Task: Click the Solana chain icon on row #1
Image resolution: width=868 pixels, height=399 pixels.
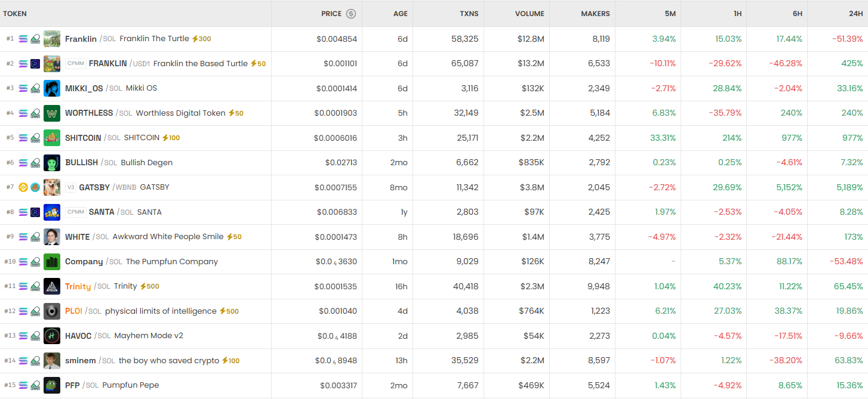Action: click(23, 39)
